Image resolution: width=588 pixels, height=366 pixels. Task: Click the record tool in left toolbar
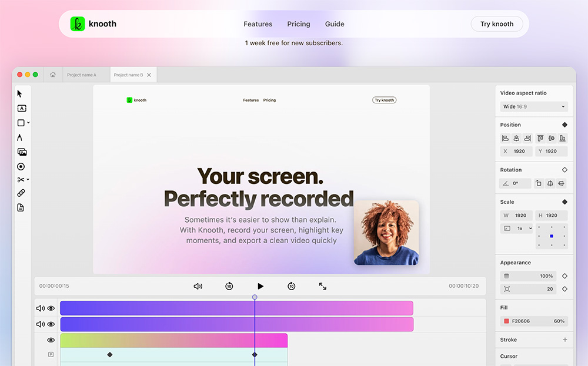(x=21, y=166)
